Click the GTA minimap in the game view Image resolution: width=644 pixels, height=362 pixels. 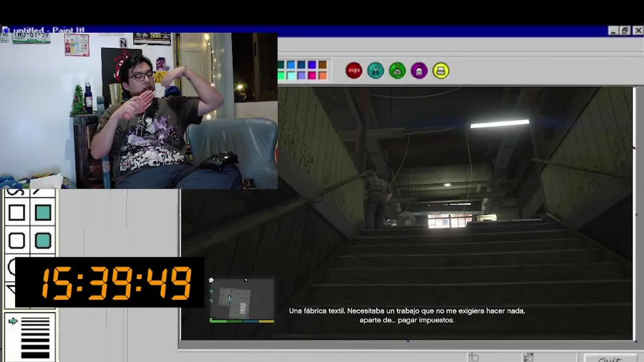[242, 300]
